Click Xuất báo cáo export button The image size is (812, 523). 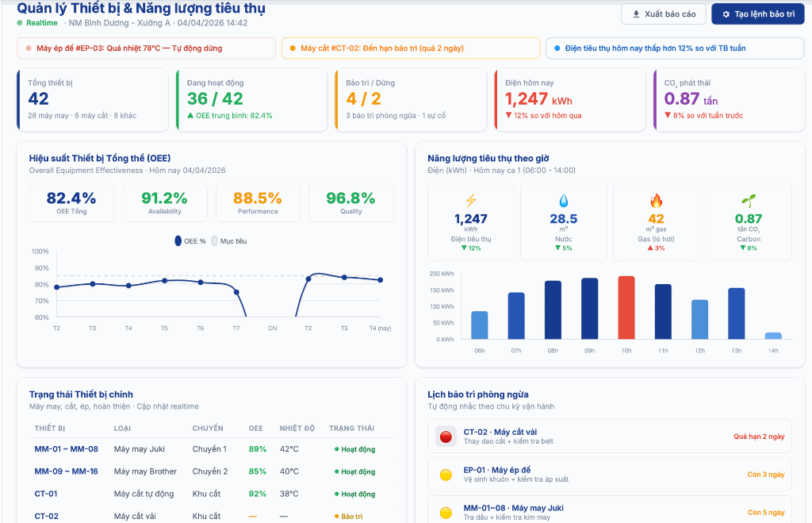[663, 14]
